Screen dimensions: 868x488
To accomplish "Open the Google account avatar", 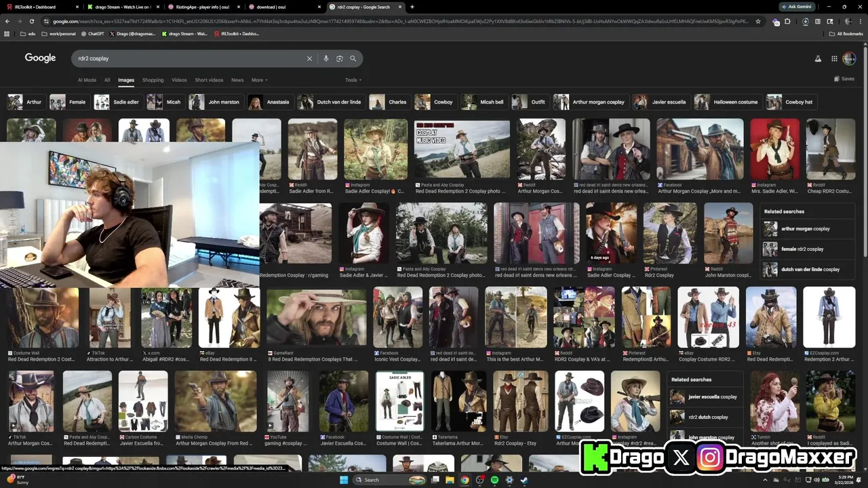I will [x=849, y=58].
